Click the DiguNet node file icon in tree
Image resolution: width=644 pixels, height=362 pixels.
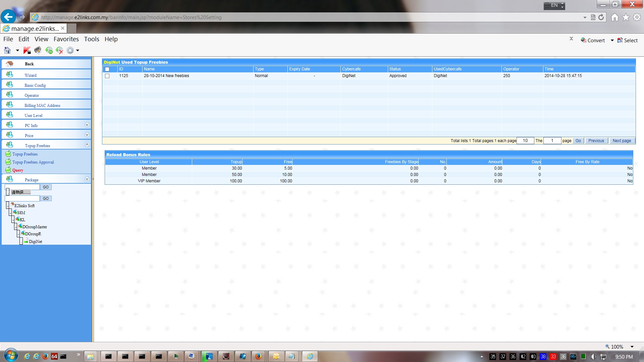26,241
